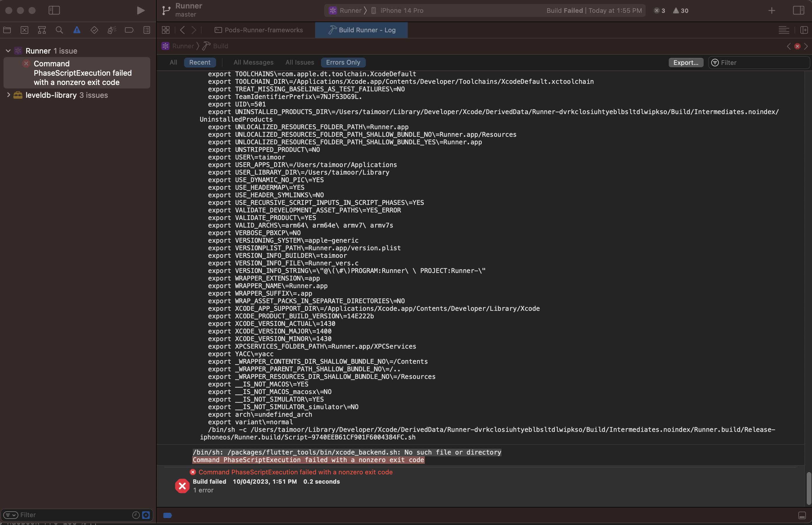Select the All scope in log filter
Viewport: 812px width, 525px height.
pos(173,62)
